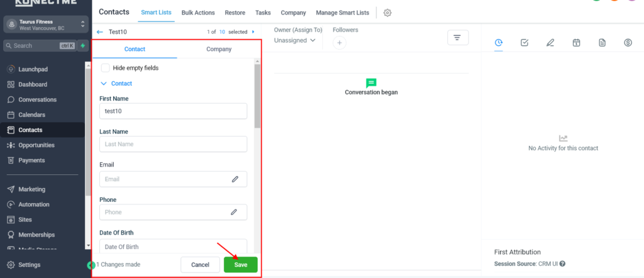Click into the Last Name input field
The height and width of the screenshot is (278, 644).
[173, 144]
